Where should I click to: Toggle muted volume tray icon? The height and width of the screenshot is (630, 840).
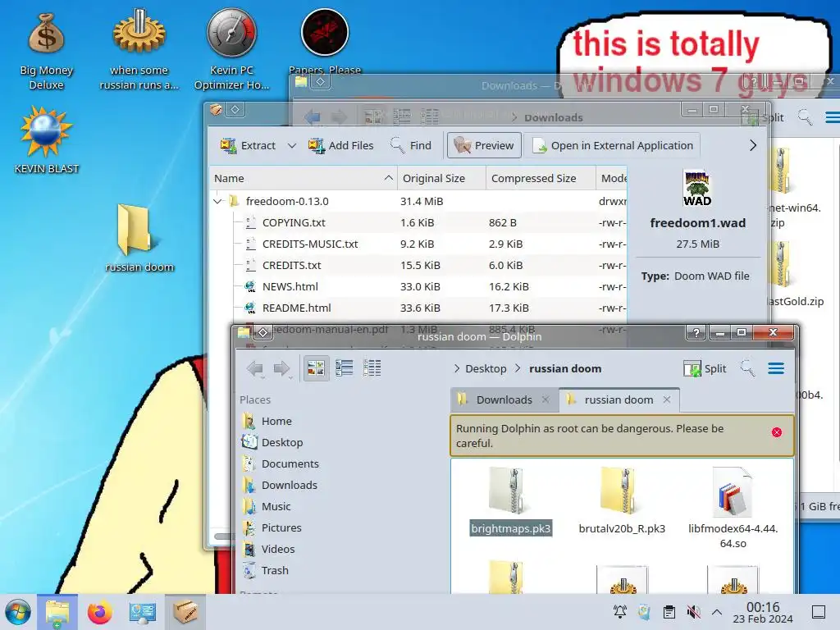click(x=693, y=612)
